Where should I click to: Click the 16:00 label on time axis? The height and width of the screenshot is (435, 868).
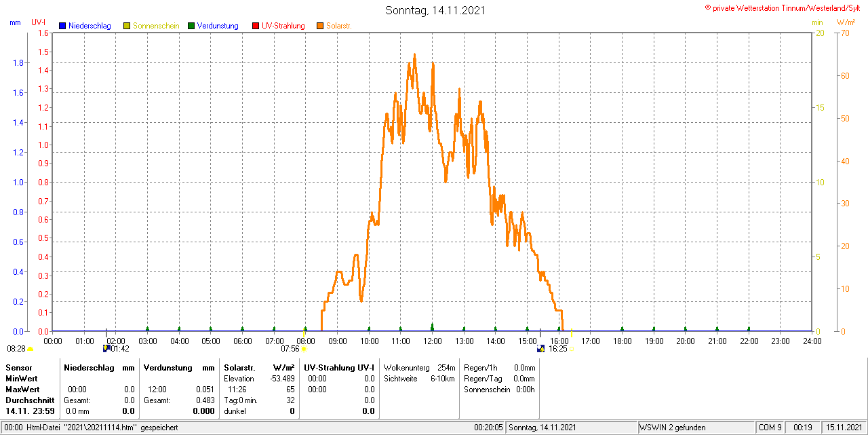[559, 341]
